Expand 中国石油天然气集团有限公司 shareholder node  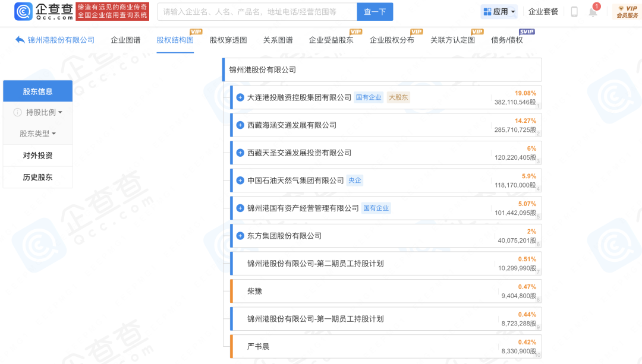(x=240, y=181)
